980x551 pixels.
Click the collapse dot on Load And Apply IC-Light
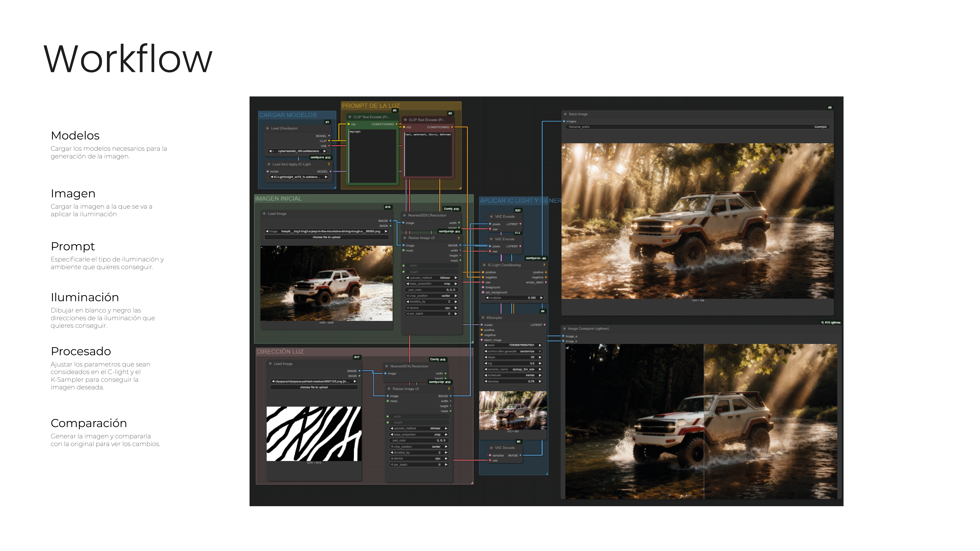pos(269,164)
